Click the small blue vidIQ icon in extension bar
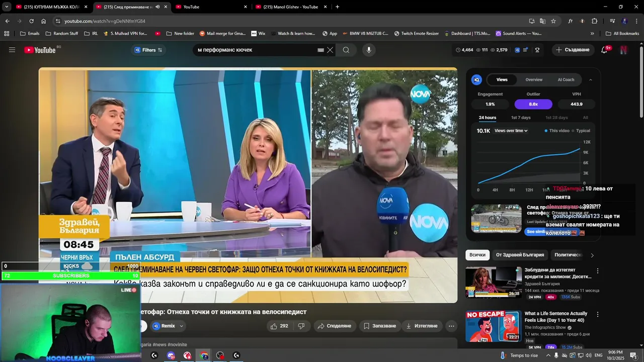The image size is (644, 362). (x=518, y=50)
